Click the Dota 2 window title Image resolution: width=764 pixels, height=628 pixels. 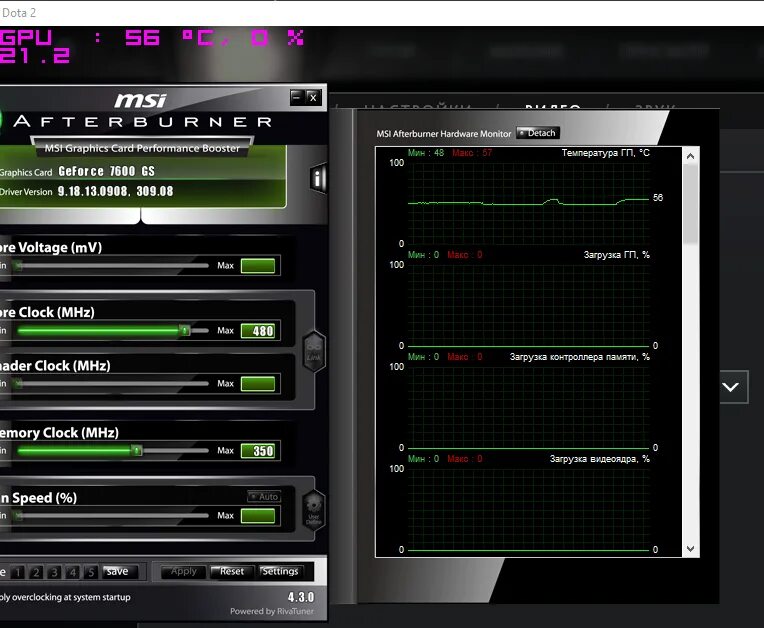[19, 13]
